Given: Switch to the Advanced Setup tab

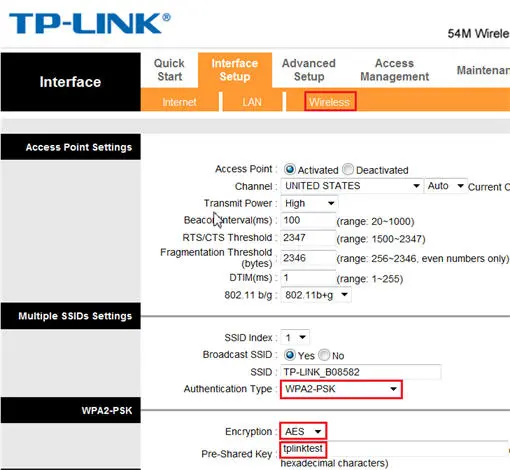Looking at the screenshot, I should click(309, 70).
